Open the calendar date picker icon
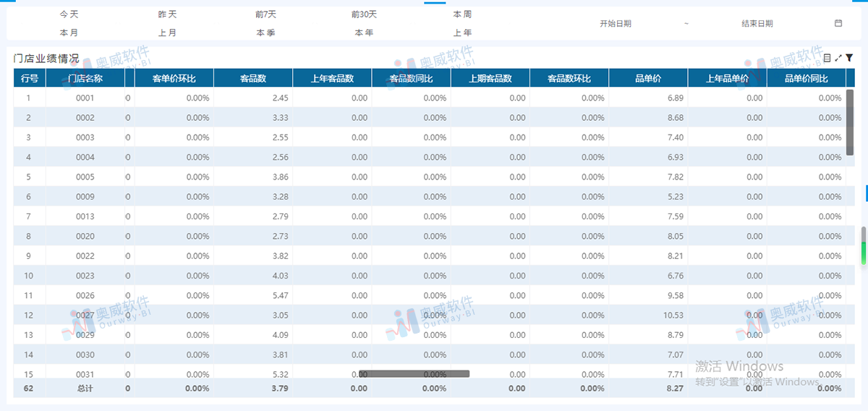The width and height of the screenshot is (868, 411). tap(838, 23)
